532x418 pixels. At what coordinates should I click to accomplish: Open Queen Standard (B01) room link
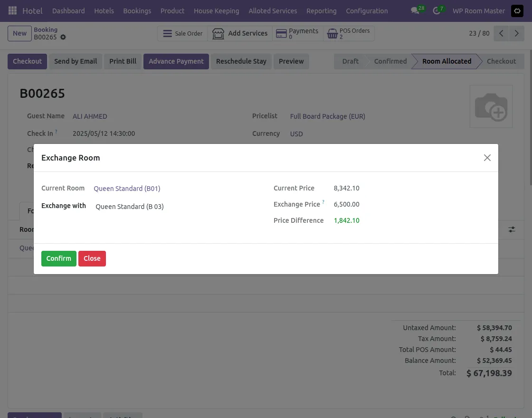pos(127,188)
